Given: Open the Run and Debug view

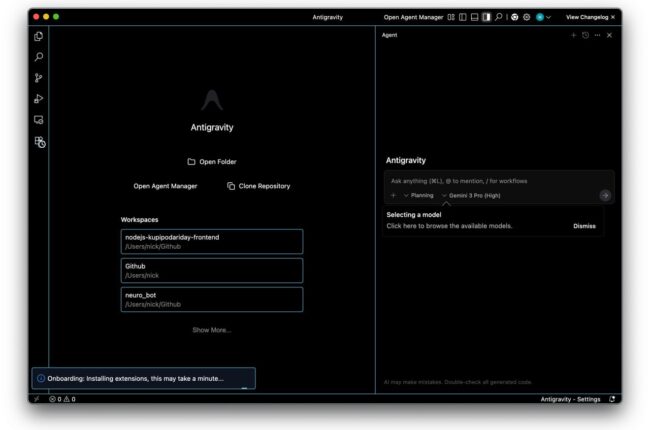Looking at the screenshot, I should pyautogui.click(x=39, y=98).
